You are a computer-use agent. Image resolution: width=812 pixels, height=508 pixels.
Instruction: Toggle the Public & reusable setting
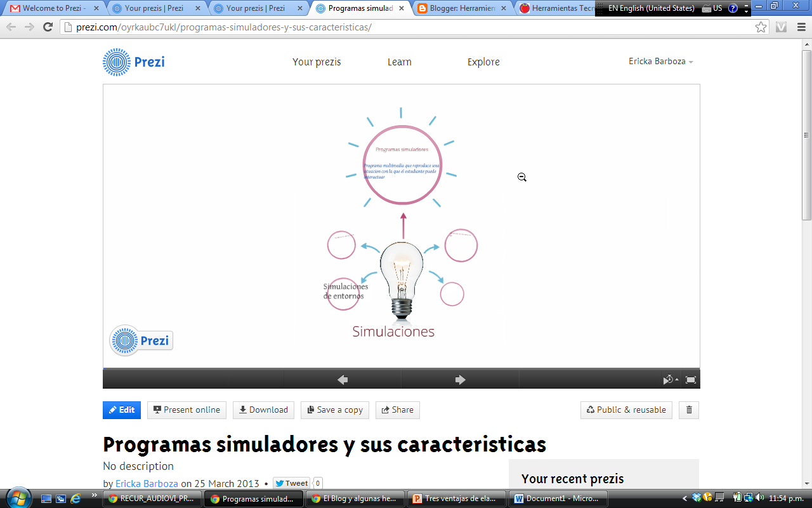(x=625, y=410)
